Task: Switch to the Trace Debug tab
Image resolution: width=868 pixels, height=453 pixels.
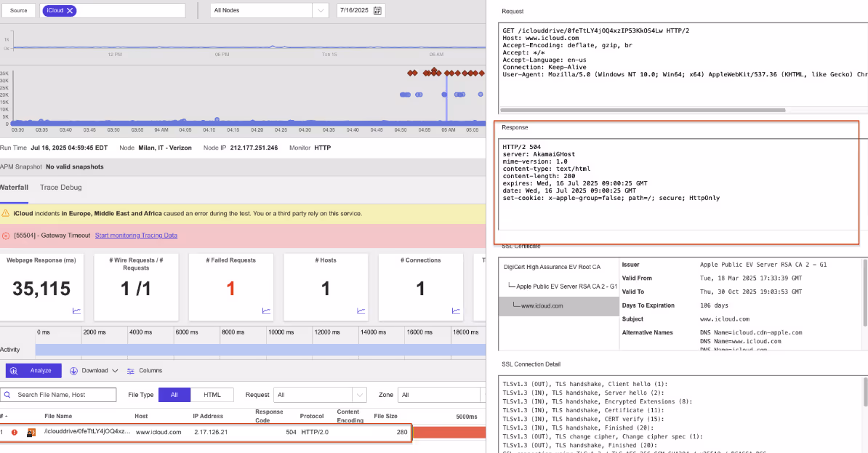Action: 61,188
